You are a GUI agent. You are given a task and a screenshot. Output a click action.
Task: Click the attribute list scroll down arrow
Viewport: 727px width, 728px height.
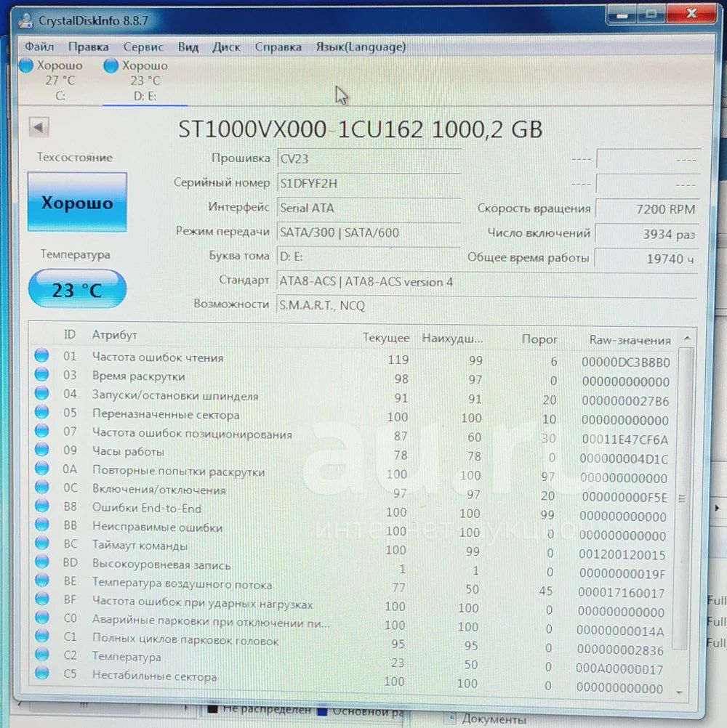[680, 692]
